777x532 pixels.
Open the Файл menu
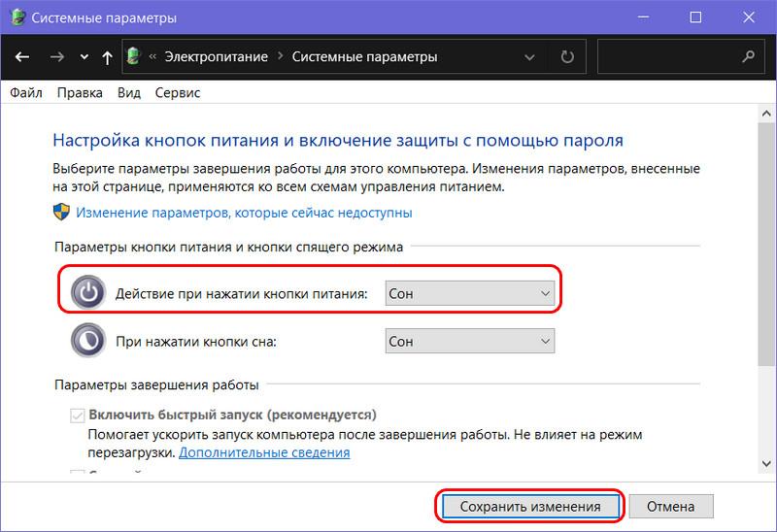click(26, 92)
